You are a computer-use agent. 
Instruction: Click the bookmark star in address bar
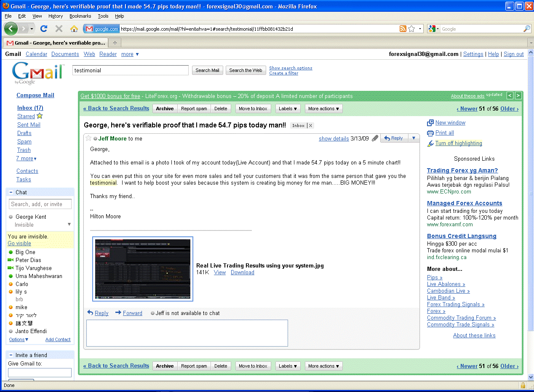(x=411, y=29)
